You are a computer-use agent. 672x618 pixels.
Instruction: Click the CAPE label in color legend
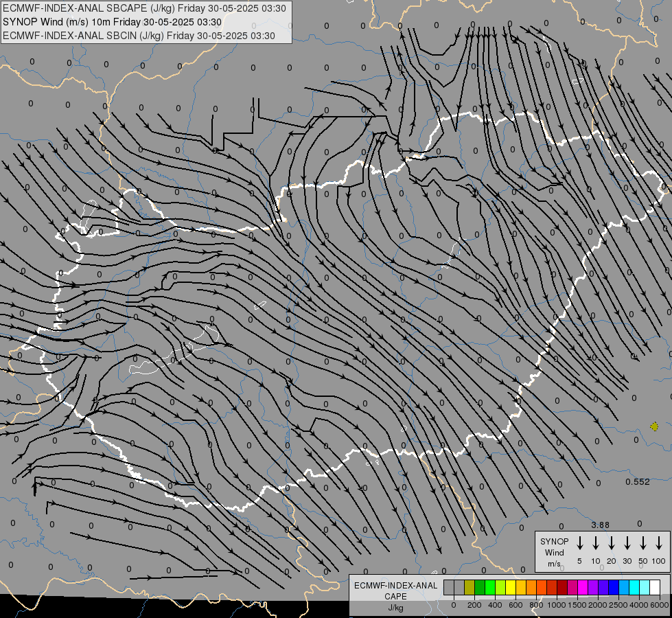395,597
